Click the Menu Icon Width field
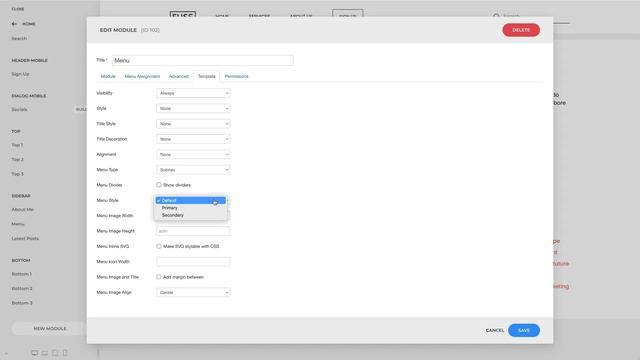The height and width of the screenshot is (360, 640). (x=193, y=262)
